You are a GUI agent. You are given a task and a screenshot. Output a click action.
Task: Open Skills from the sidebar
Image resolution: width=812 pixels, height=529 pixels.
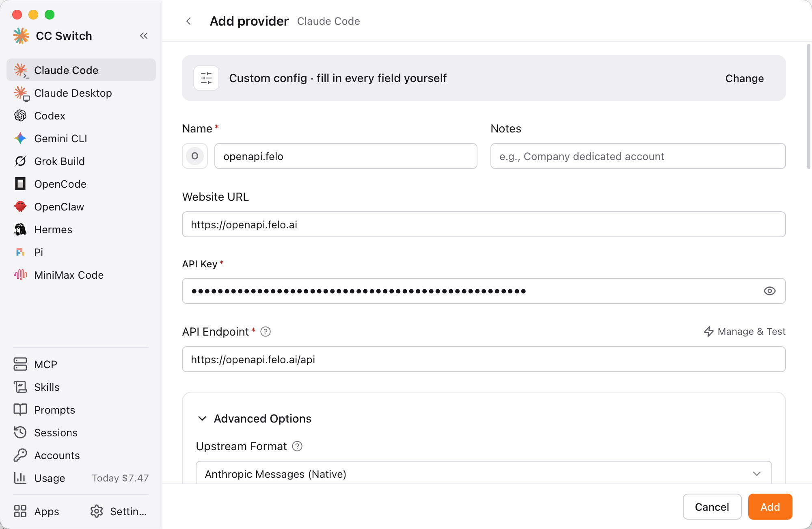pyautogui.click(x=81, y=387)
